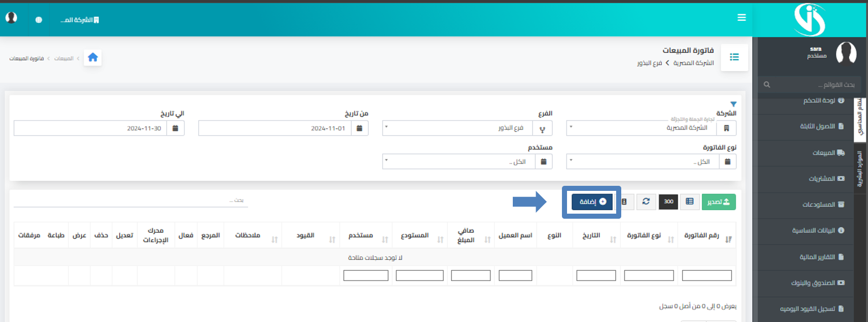Click the الي تاريخ date field
The image size is (868, 322).
click(90, 128)
